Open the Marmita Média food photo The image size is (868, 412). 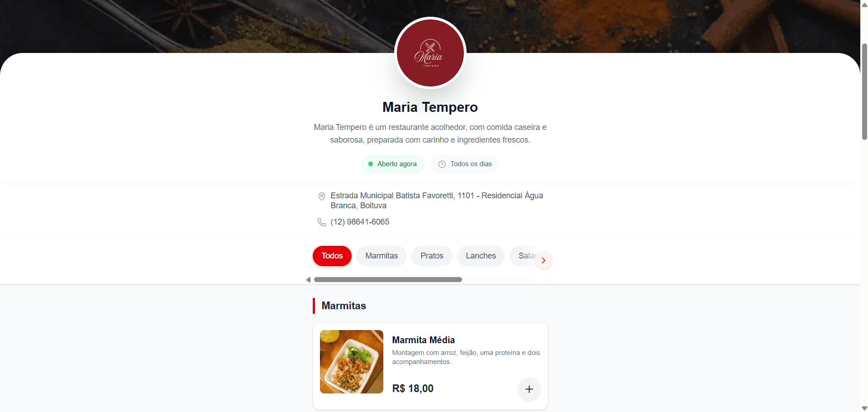pos(352,362)
